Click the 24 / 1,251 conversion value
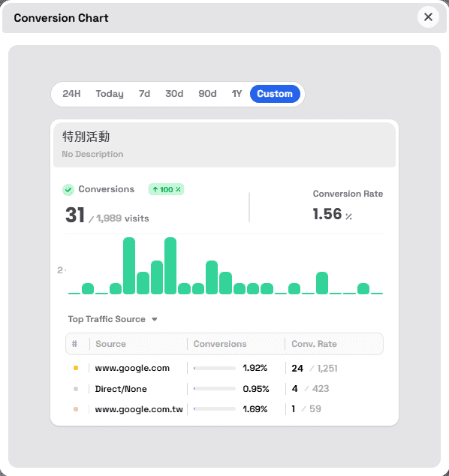This screenshot has width=449, height=476. click(x=314, y=368)
